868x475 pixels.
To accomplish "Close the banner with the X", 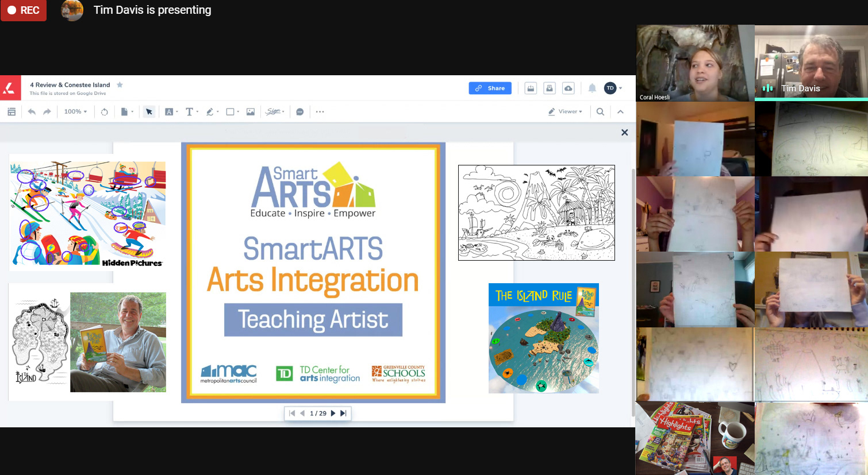I will coord(624,132).
